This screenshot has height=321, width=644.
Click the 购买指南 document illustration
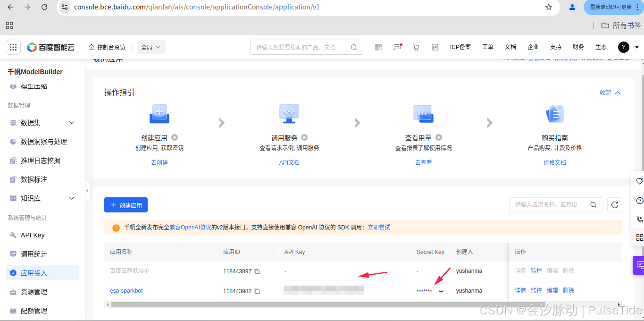554,114
